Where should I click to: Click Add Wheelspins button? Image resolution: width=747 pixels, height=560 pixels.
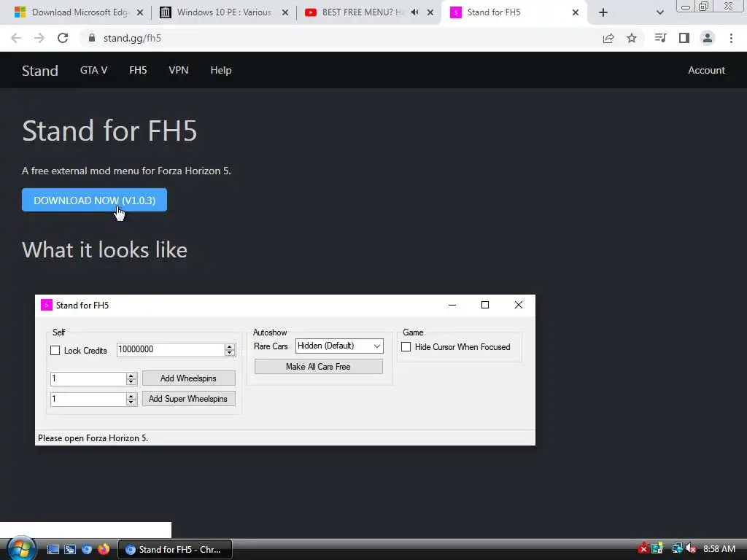tap(189, 378)
